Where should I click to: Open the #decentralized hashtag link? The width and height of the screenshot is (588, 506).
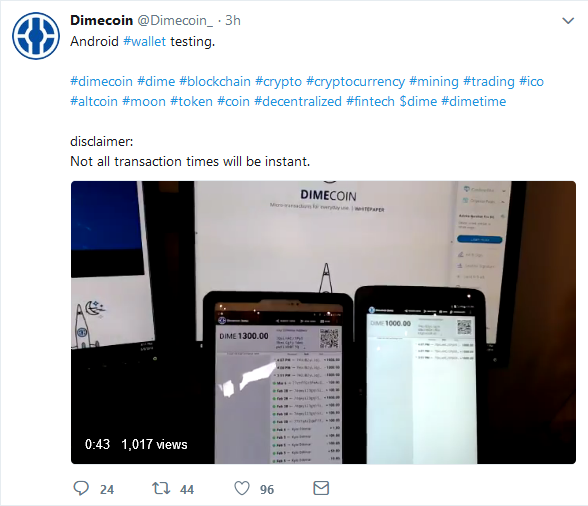(x=298, y=101)
